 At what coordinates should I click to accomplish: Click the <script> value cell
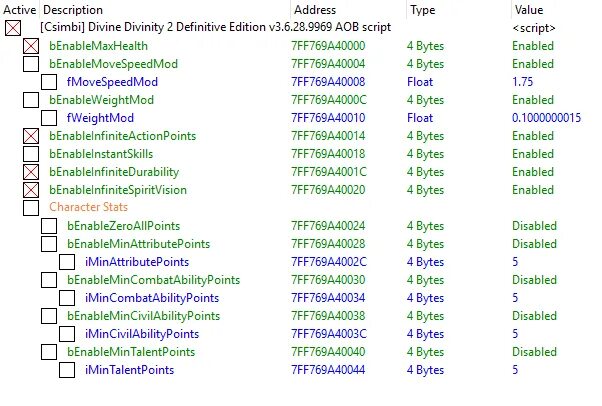534,28
